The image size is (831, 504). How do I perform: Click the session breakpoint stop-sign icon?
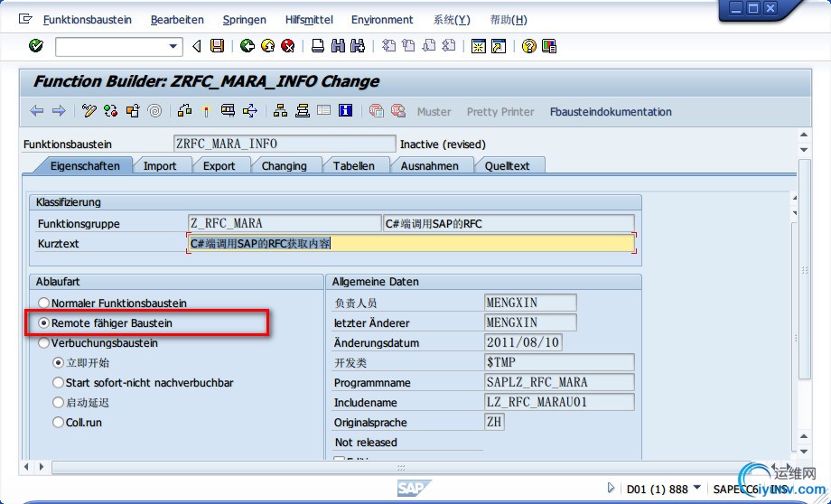377,111
